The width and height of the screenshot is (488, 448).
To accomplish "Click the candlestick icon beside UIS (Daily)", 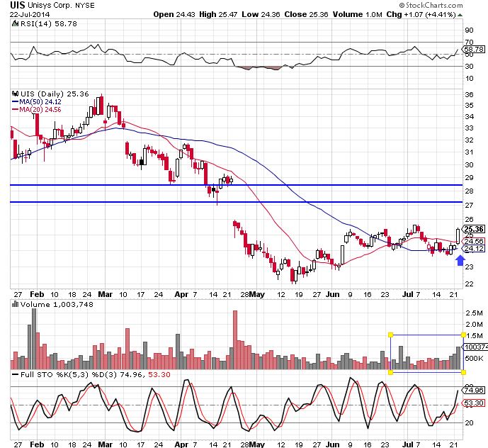I will 16,94.
